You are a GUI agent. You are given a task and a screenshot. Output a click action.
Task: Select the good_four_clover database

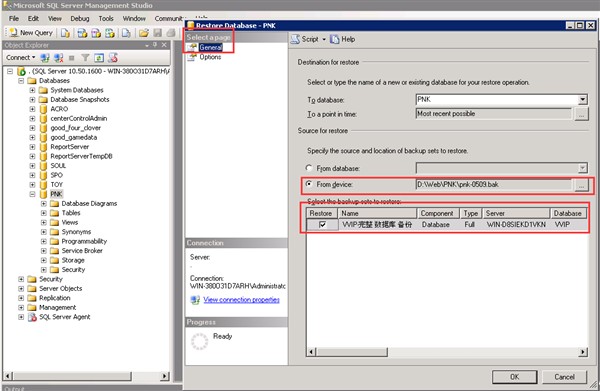[75, 128]
